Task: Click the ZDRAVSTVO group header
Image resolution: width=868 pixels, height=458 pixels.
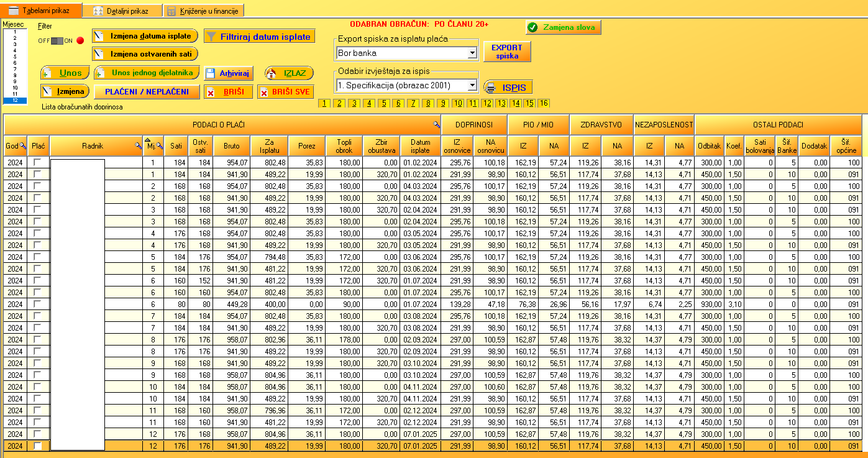Action: [x=601, y=125]
